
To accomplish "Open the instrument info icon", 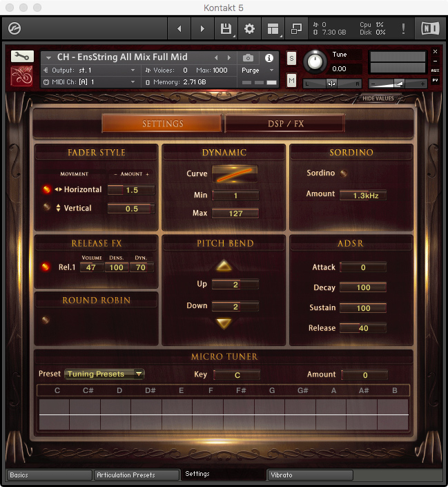I will 269,58.
